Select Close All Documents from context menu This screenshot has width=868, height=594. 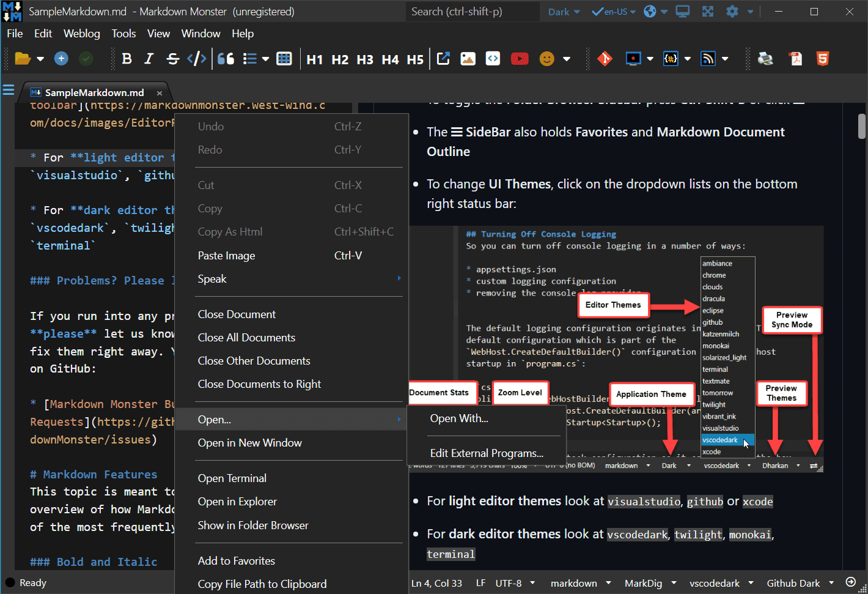pyautogui.click(x=246, y=338)
